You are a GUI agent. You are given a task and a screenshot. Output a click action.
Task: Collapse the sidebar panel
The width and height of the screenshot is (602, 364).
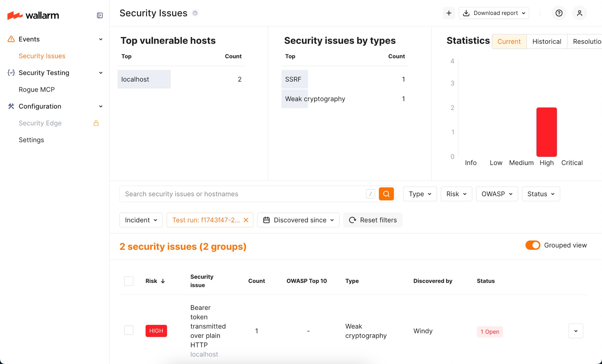pos(99,15)
